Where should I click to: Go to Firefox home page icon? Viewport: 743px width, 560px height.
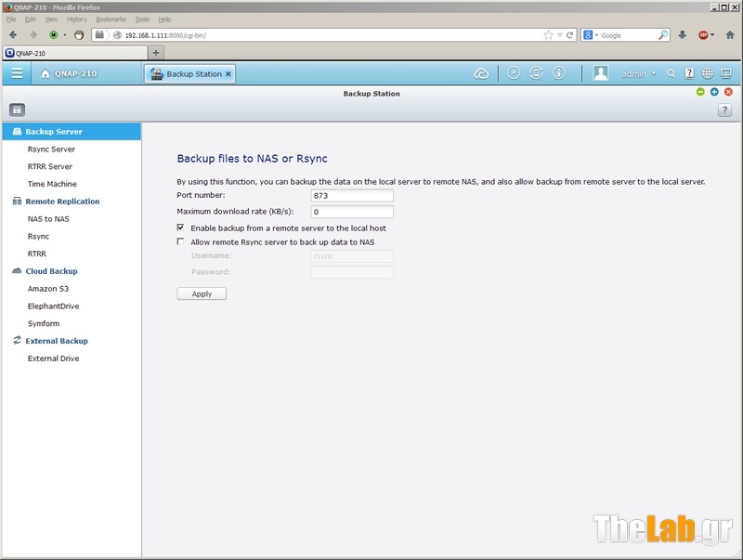point(730,35)
